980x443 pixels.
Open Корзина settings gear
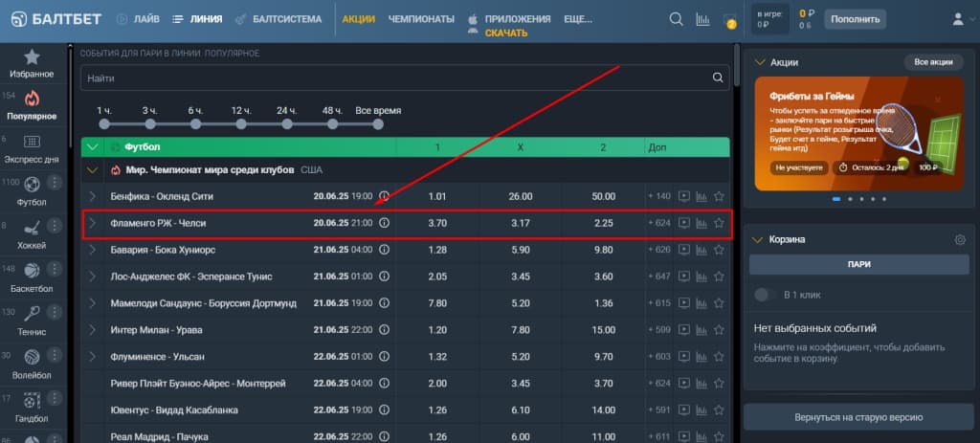coord(960,239)
